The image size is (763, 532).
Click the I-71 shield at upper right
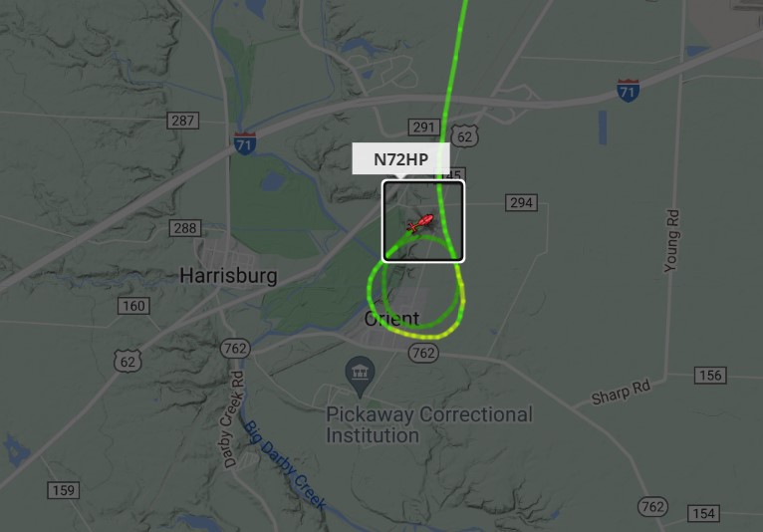[628, 90]
